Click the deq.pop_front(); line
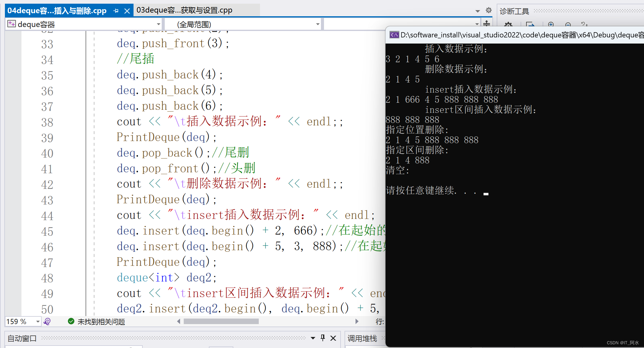Screen dimensions: 644x348 click(x=167, y=168)
